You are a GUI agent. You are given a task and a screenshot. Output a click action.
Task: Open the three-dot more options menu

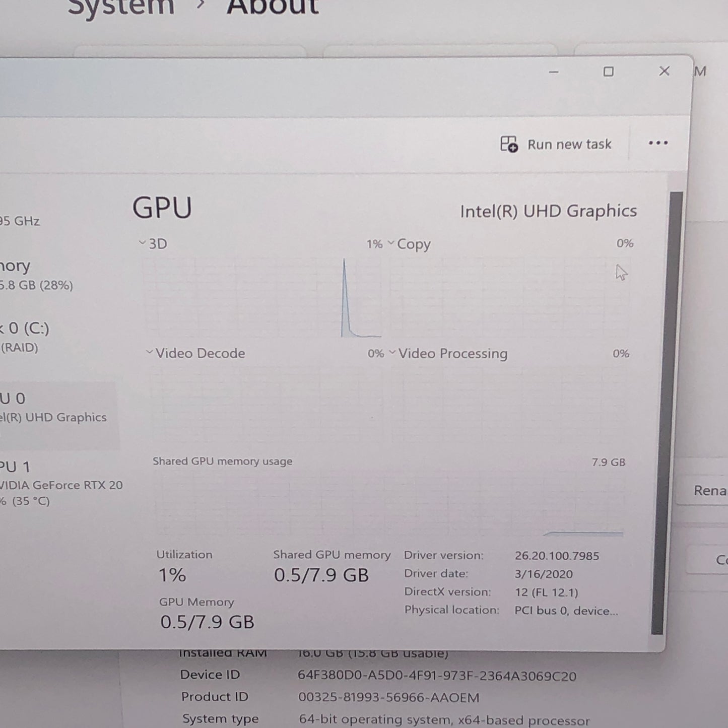click(x=658, y=143)
